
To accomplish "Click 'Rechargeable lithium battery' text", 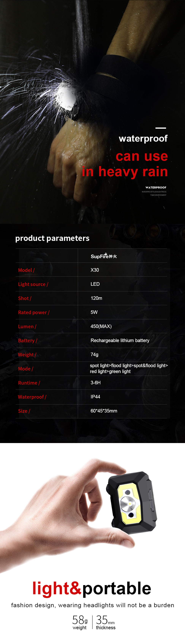I will [120, 340].
